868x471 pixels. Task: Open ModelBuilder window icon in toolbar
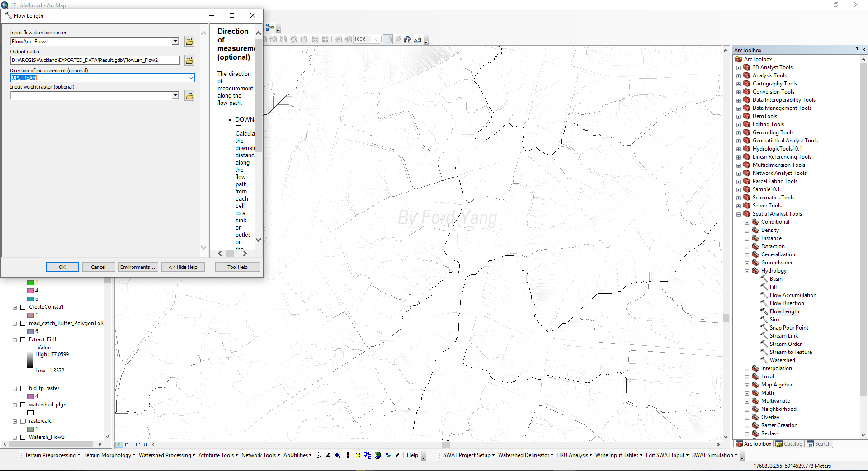[x=270, y=28]
